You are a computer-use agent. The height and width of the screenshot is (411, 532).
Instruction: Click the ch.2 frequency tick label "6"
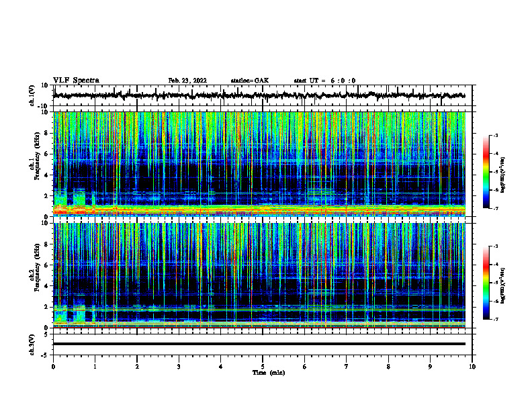click(46, 265)
